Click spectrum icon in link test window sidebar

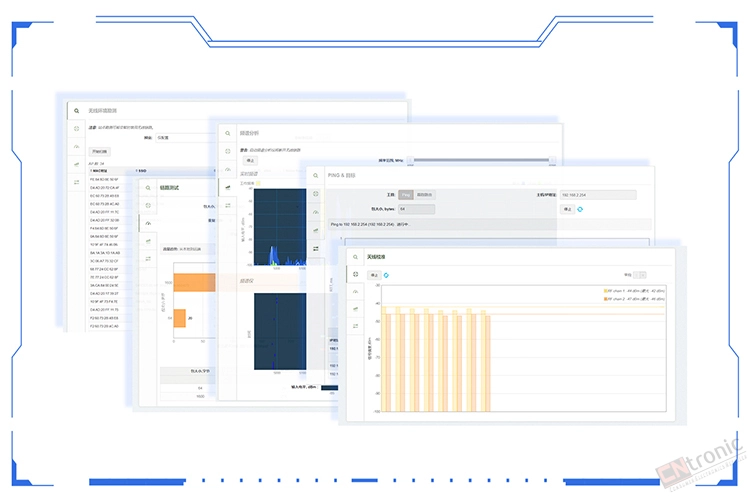[x=148, y=241]
